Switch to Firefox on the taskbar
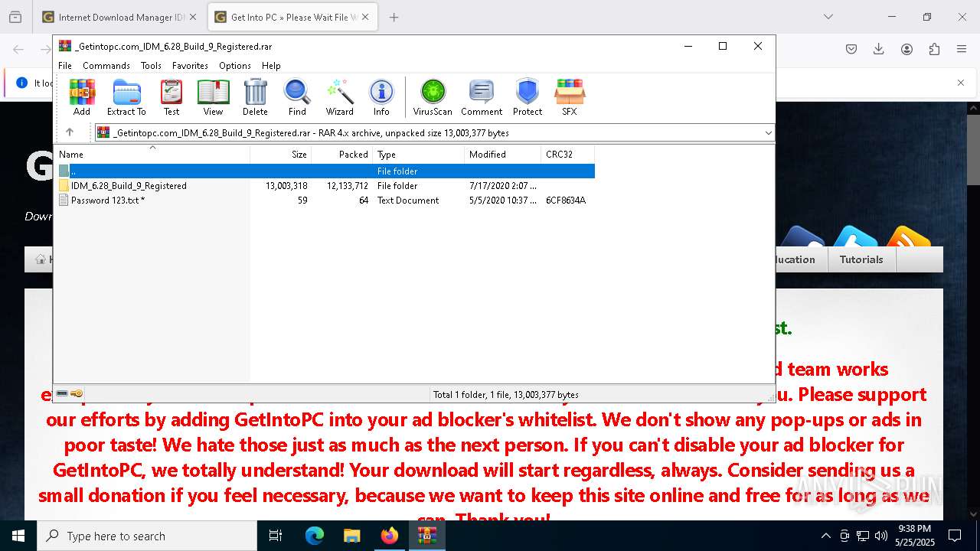Screen dimensions: 980x551 tap(390, 536)
